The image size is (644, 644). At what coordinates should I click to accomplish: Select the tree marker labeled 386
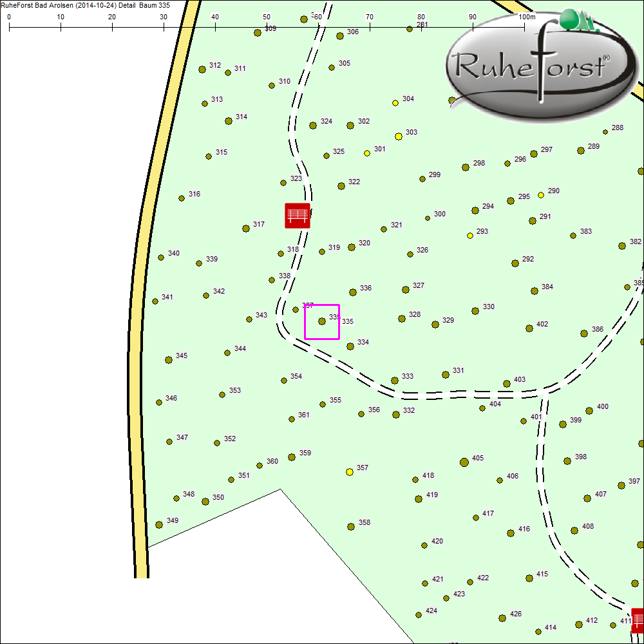pyautogui.click(x=584, y=333)
